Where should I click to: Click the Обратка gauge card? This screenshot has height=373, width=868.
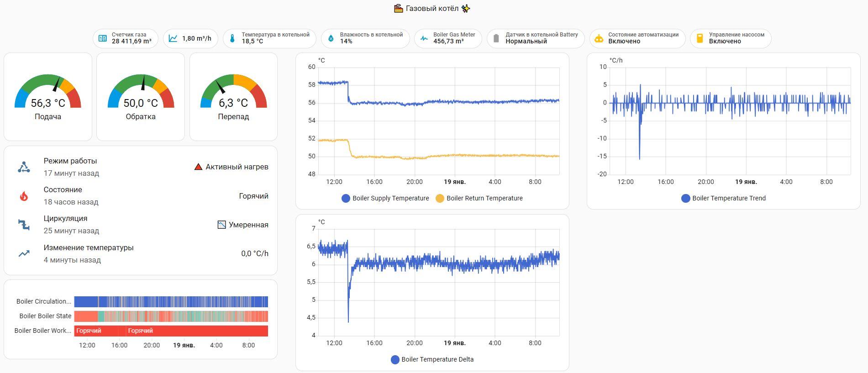click(x=141, y=97)
